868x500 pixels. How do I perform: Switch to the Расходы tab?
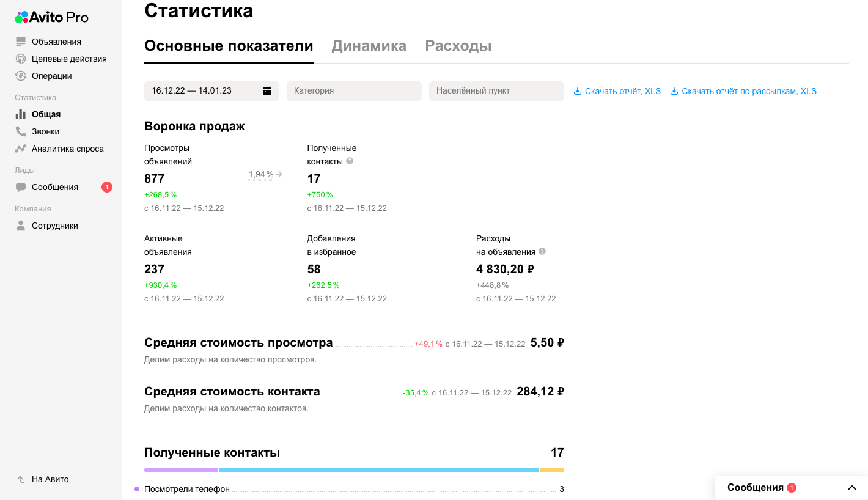tap(458, 46)
